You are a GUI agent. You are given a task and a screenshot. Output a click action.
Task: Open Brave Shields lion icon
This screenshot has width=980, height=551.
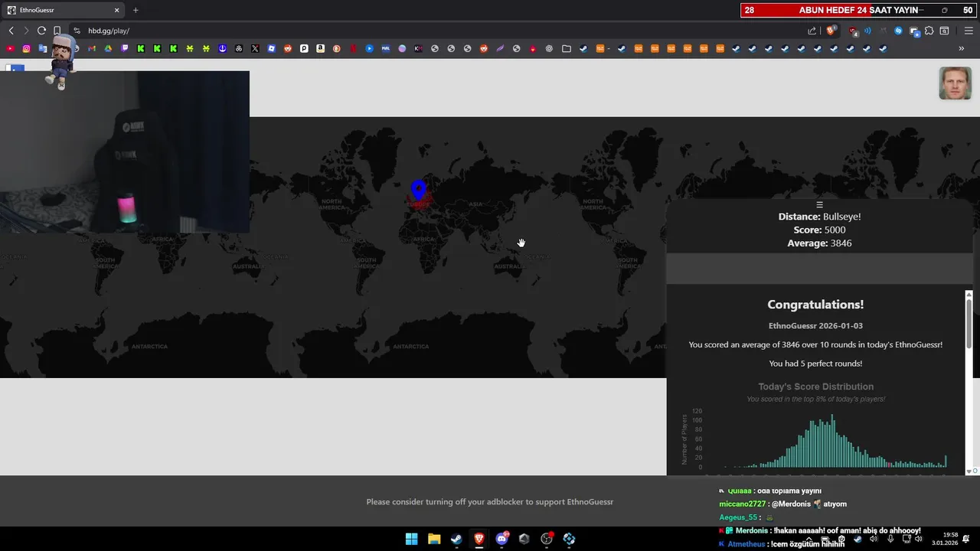coord(830,31)
